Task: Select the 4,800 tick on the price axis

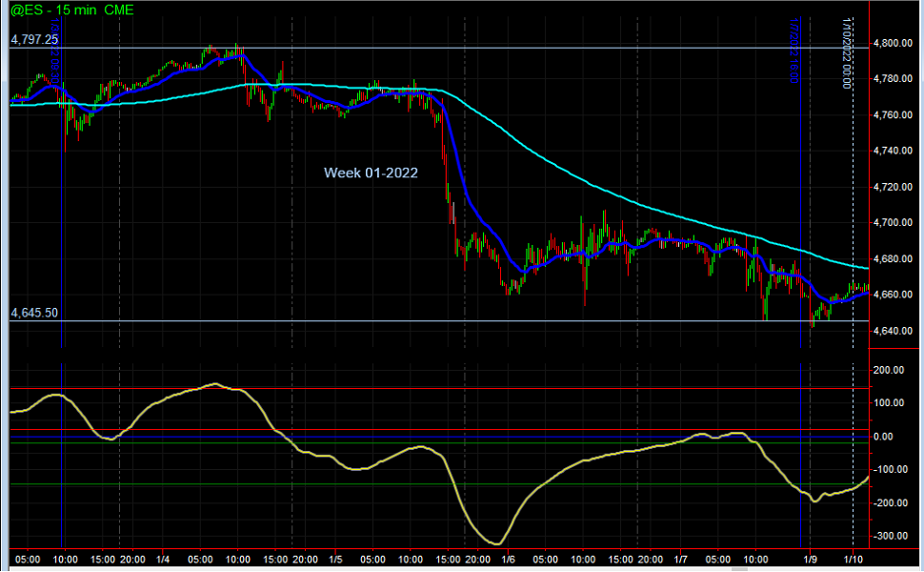Action: [894, 44]
